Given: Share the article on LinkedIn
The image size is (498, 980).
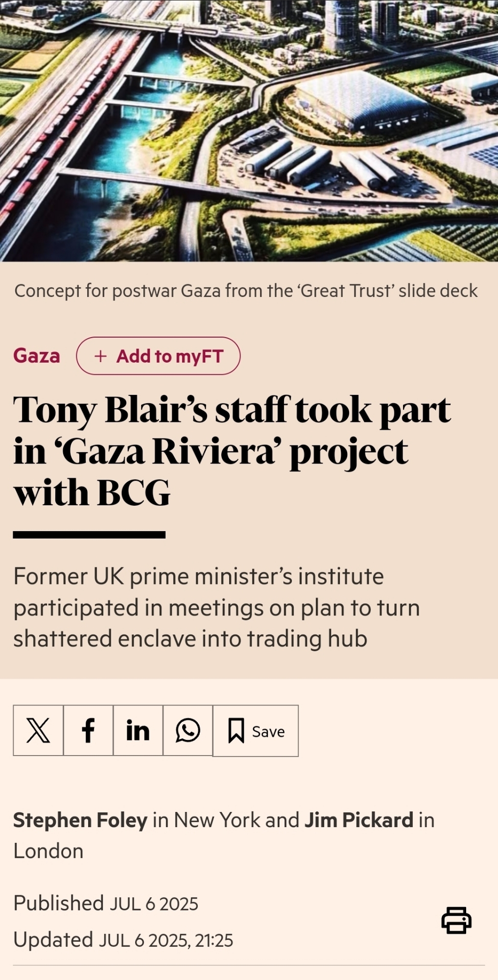Looking at the screenshot, I should click(138, 731).
